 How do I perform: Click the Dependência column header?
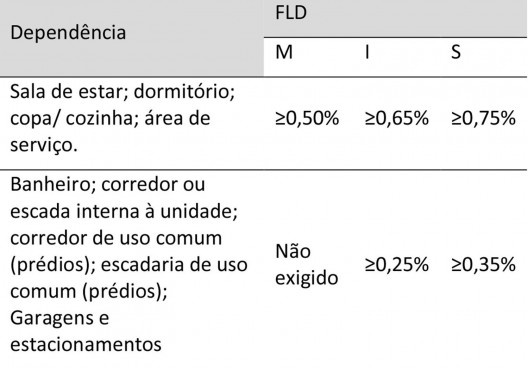[68, 33]
